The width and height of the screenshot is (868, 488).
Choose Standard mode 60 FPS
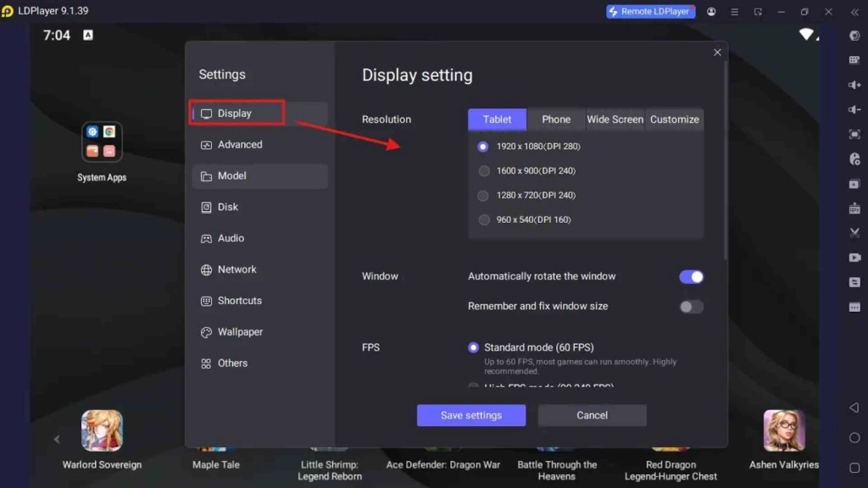pyautogui.click(x=473, y=347)
